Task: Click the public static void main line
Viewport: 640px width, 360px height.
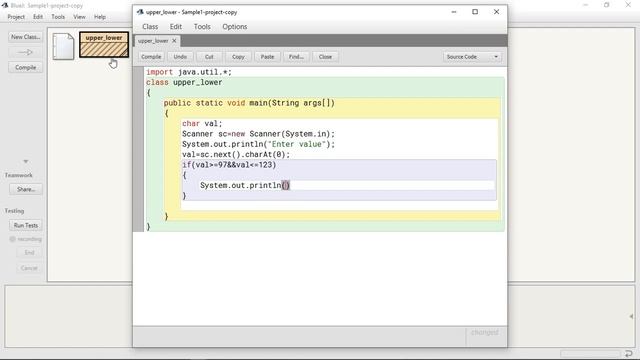Action: pos(249,103)
